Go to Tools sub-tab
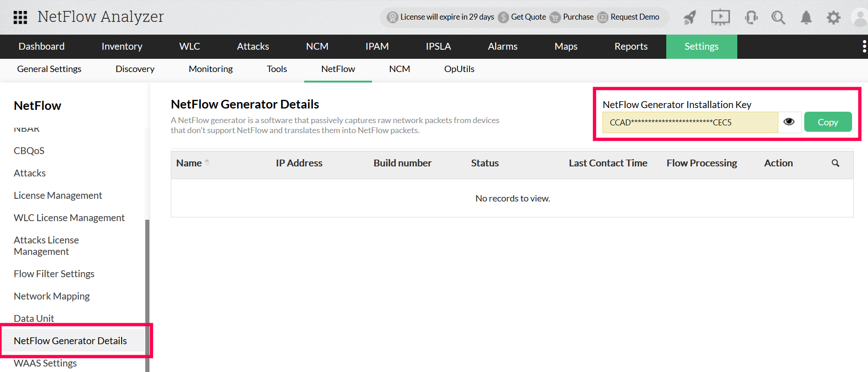Viewport: 868px width, 372px height. coord(277,69)
